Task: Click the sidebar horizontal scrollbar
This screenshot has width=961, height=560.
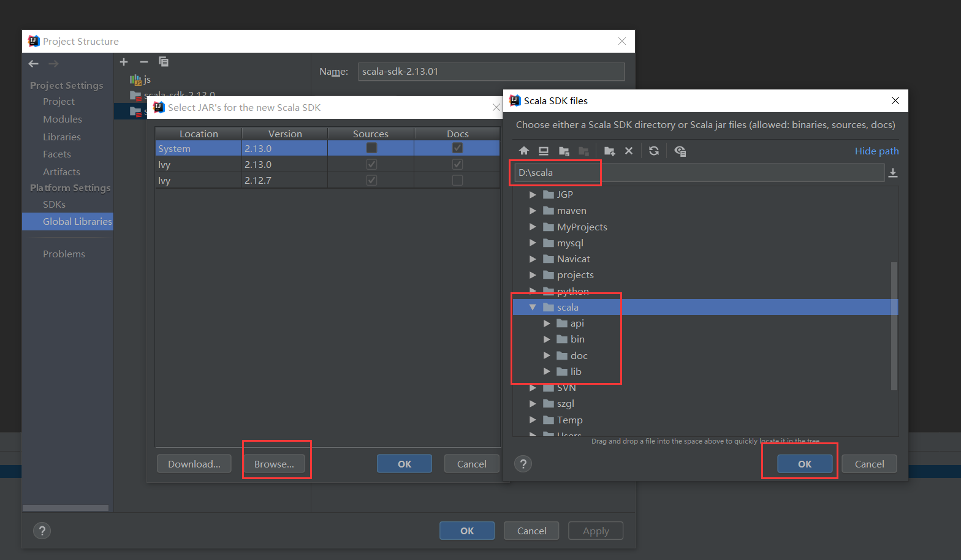Action: (66, 508)
